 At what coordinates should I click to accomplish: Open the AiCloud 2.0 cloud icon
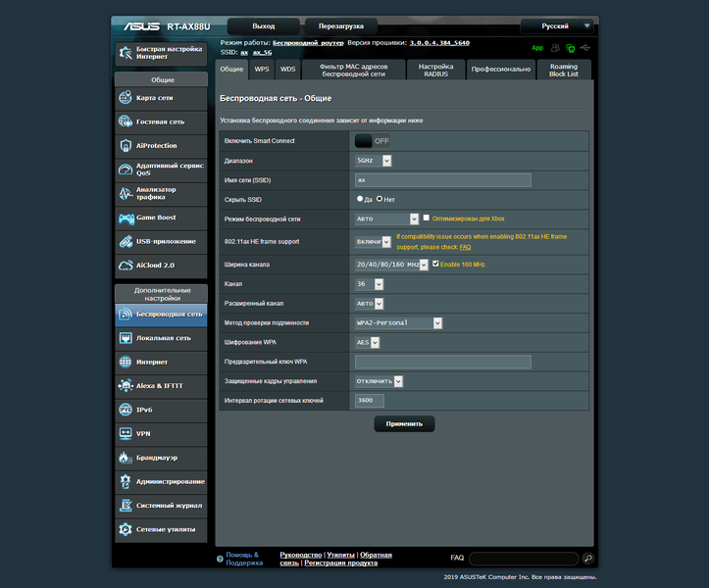tap(126, 266)
